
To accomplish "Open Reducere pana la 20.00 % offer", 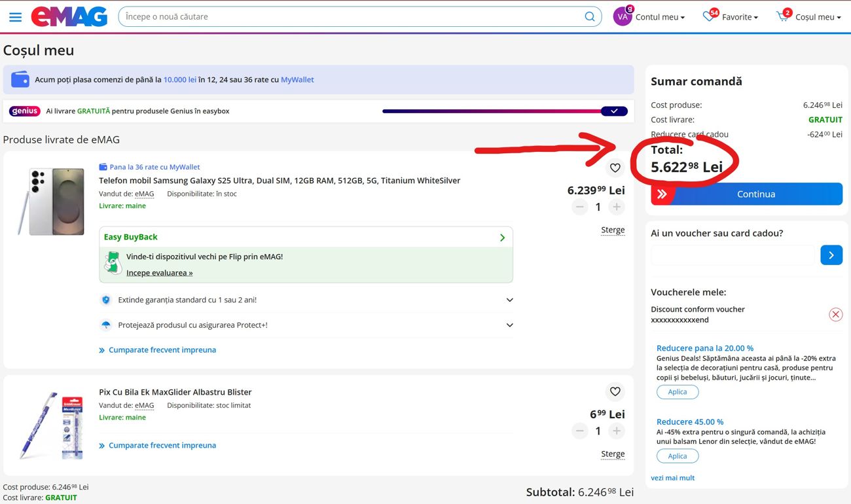I will point(705,348).
